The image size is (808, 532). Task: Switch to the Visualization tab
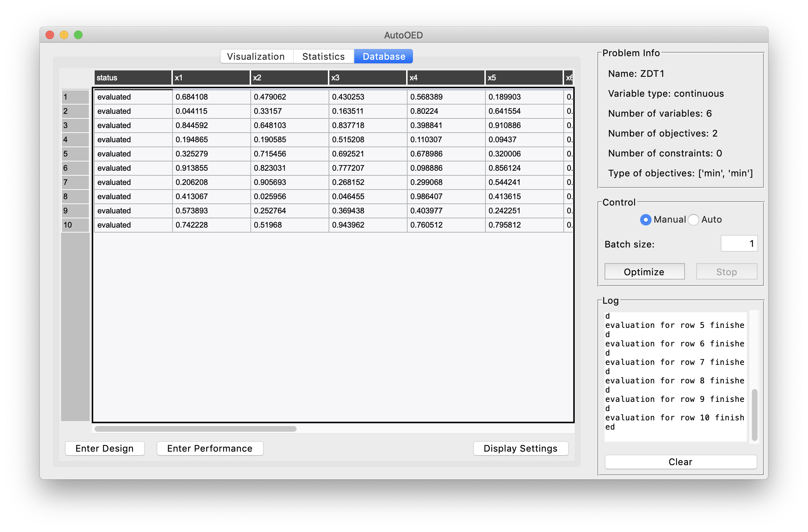pos(256,57)
